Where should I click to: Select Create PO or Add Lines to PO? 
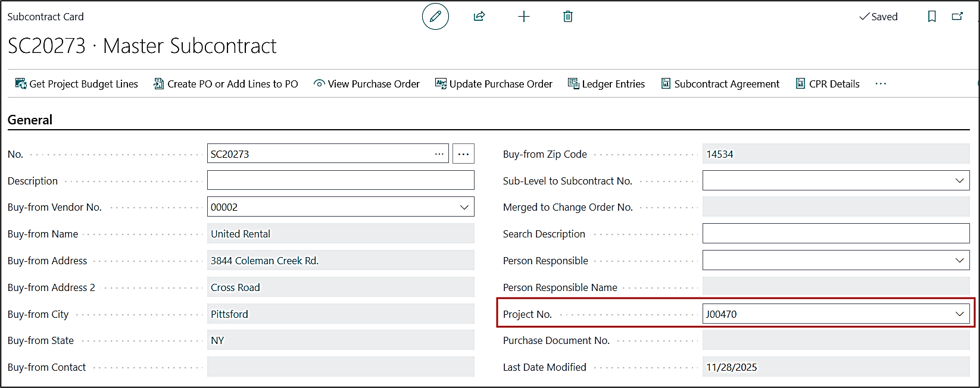226,84
